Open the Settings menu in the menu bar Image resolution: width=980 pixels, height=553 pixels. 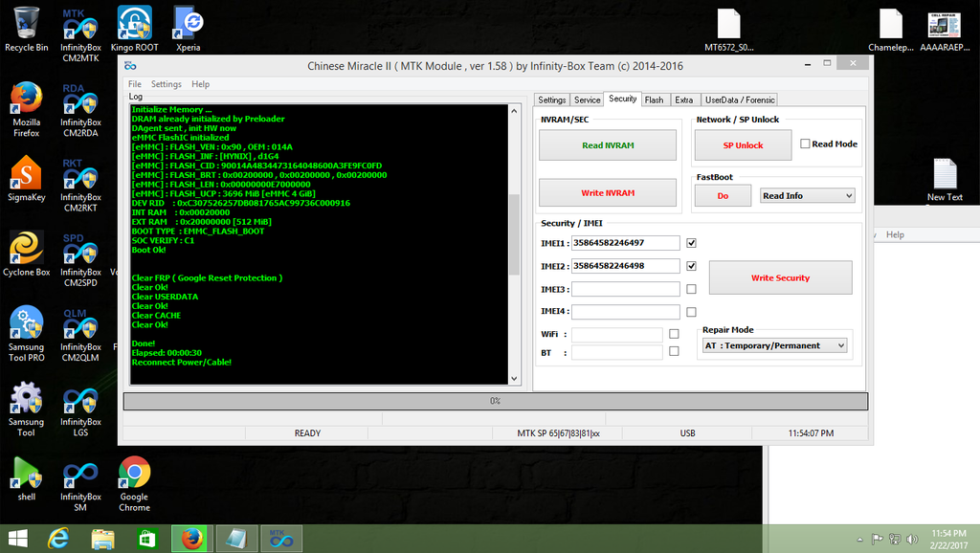(x=166, y=84)
